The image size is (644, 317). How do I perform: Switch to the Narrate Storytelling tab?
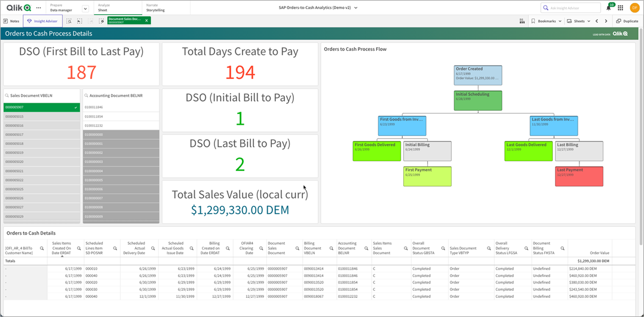click(155, 8)
